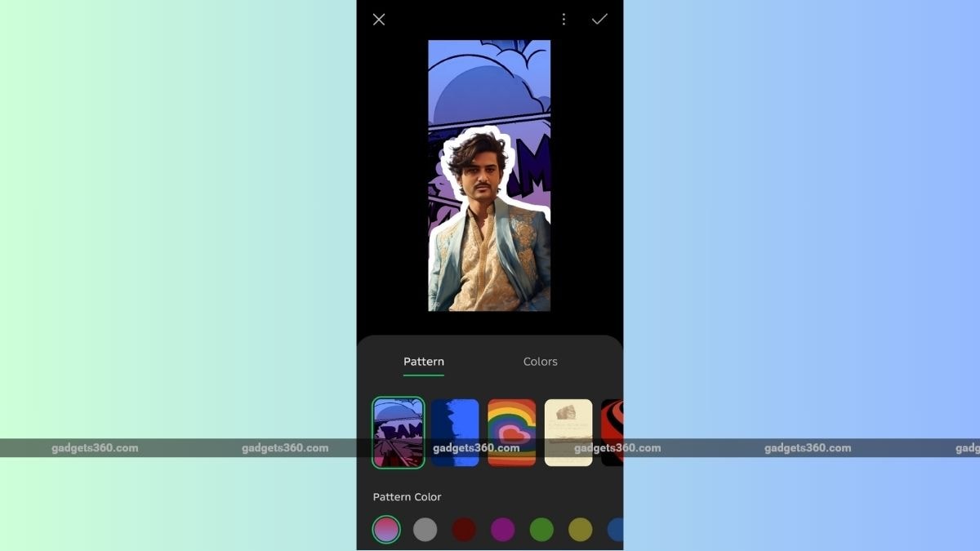
Task: Pick the green pattern color swatch
Action: point(541,530)
